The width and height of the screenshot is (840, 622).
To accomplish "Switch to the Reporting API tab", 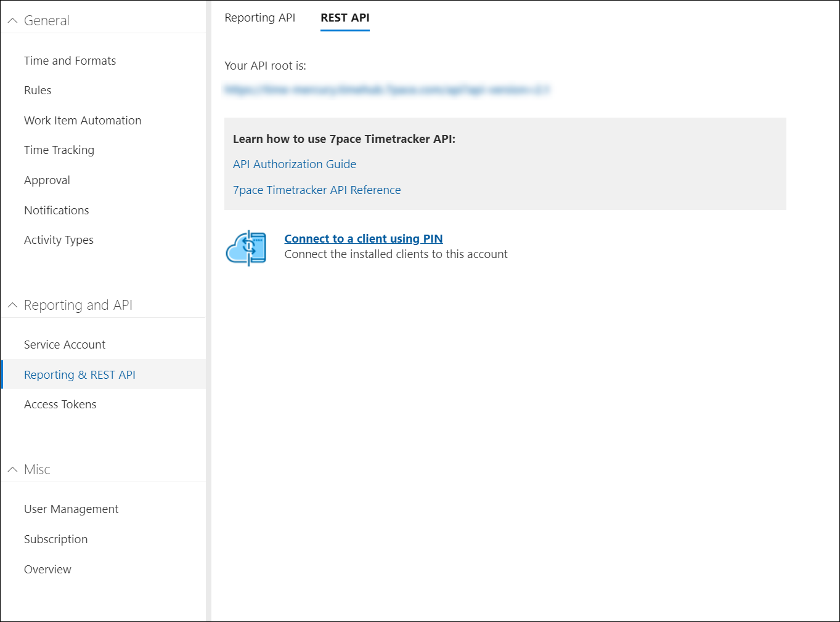I will (260, 18).
